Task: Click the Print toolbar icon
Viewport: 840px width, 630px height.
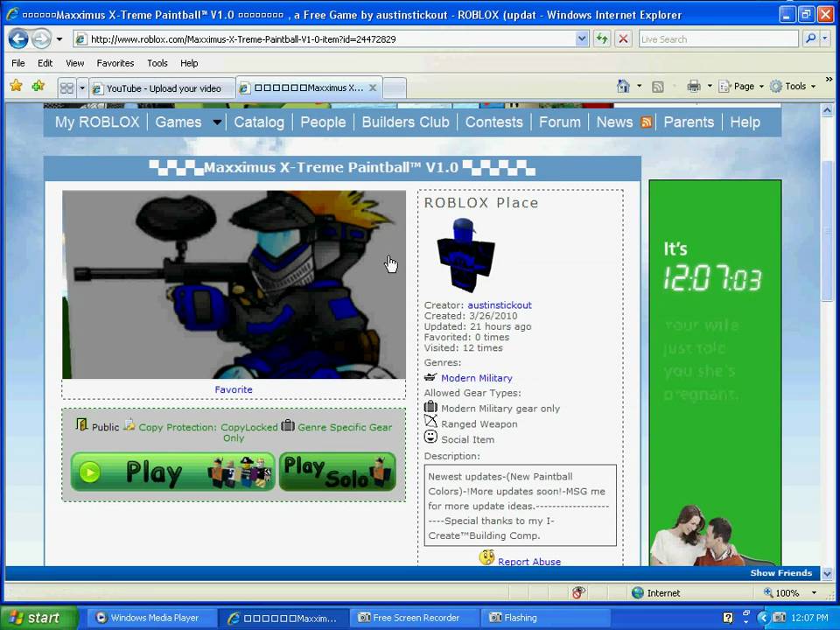Action: click(x=694, y=86)
